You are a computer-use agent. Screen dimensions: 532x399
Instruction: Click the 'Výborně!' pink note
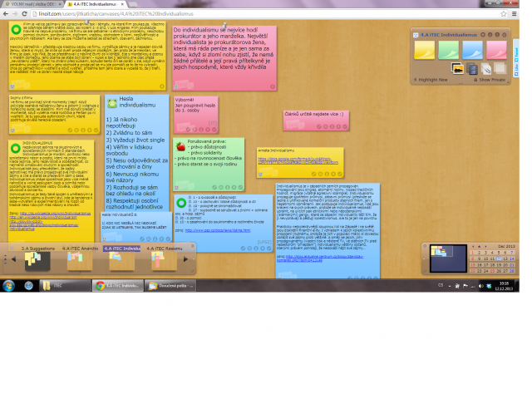196,115
